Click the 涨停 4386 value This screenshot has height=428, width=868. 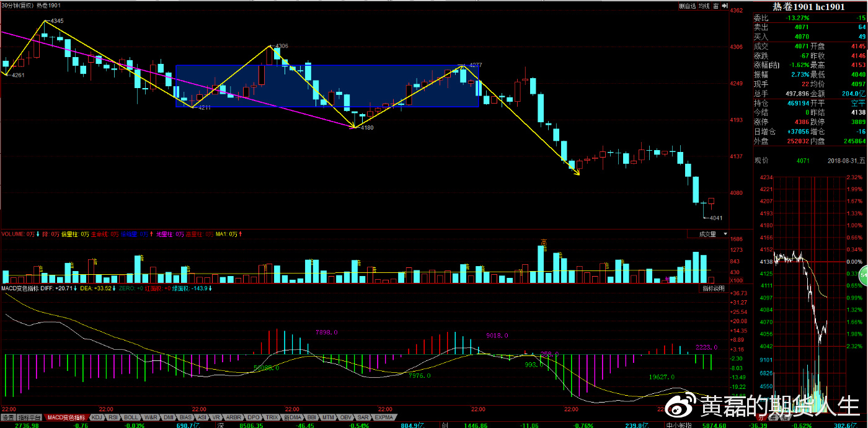coord(802,122)
